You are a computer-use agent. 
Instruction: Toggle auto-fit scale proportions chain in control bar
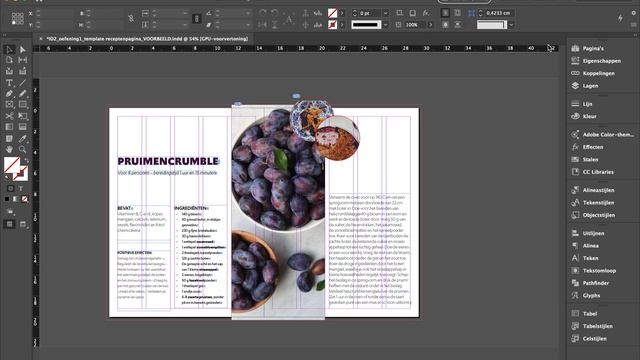tap(197, 19)
